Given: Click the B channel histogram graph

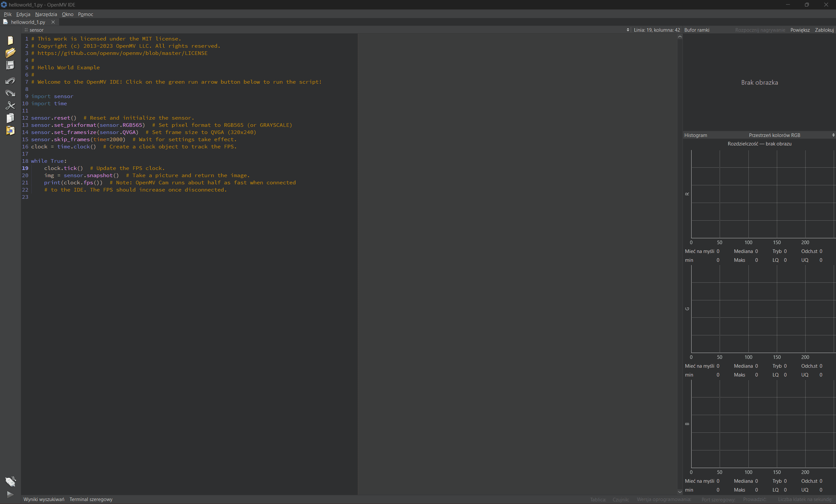Looking at the screenshot, I should [763, 424].
